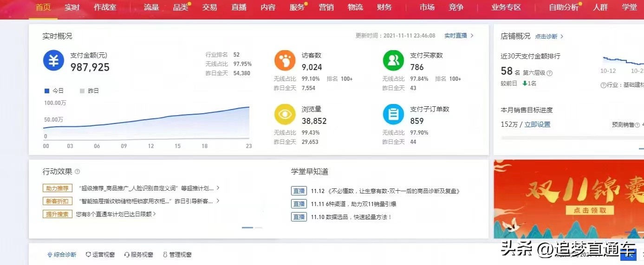This screenshot has height=265, width=644.
Task: Open the 内容 menu item
Action: pyautogui.click(x=268, y=7)
